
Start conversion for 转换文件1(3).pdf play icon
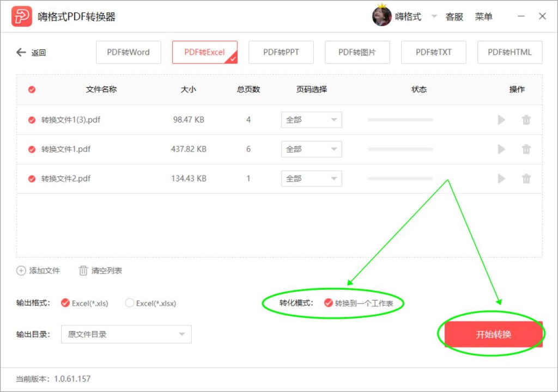point(501,120)
